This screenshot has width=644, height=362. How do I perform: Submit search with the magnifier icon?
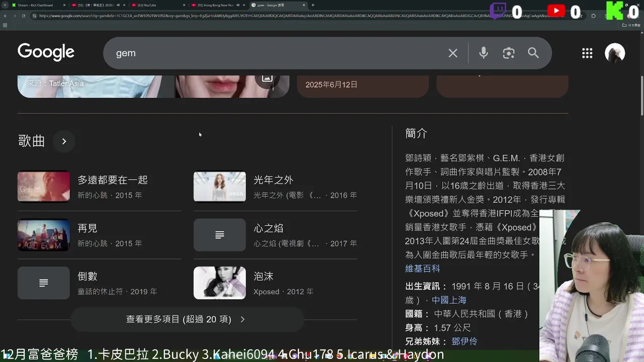tap(533, 53)
